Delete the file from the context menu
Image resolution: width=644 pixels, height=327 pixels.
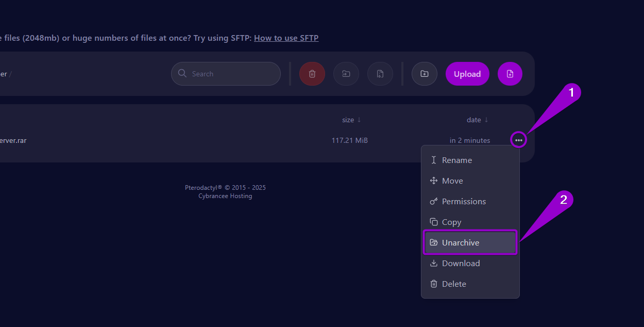point(453,284)
